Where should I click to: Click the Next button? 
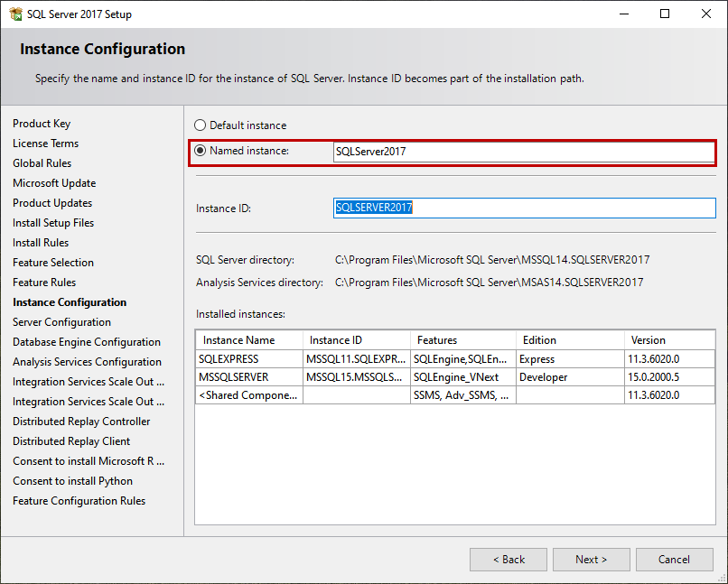(x=591, y=560)
